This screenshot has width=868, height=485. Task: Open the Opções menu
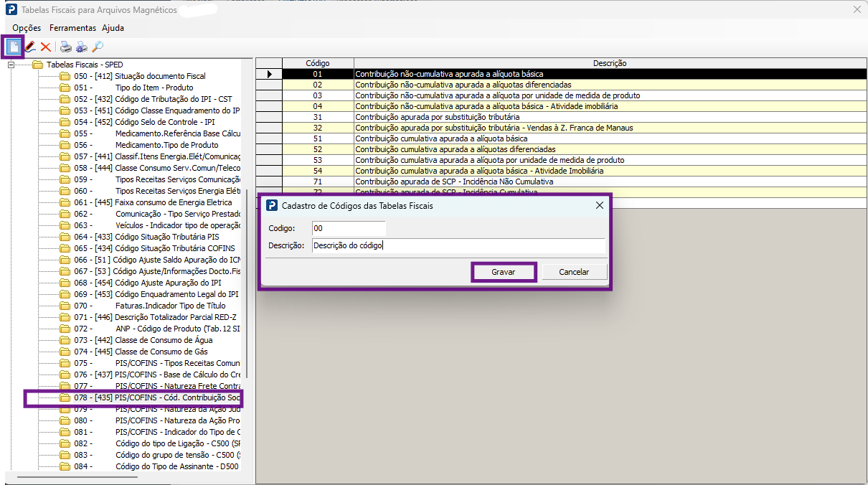click(x=27, y=28)
